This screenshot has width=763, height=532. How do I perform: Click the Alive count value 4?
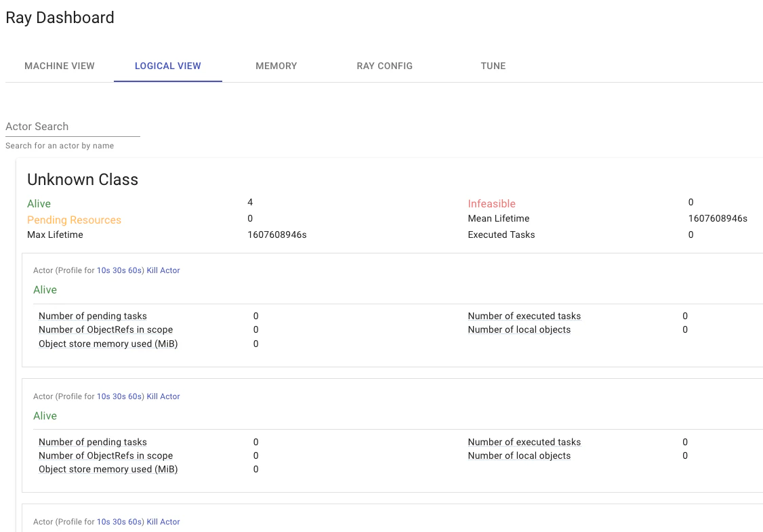(x=250, y=203)
